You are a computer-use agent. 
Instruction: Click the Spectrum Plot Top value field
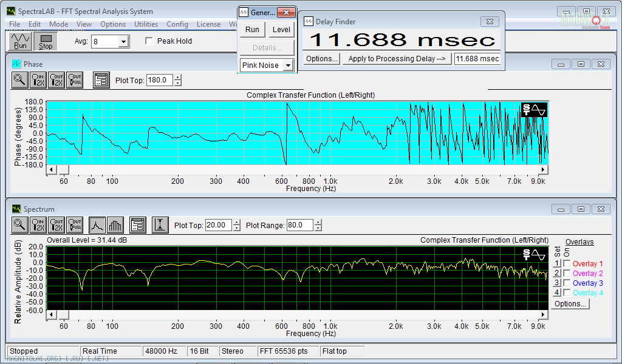pyautogui.click(x=219, y=225)
